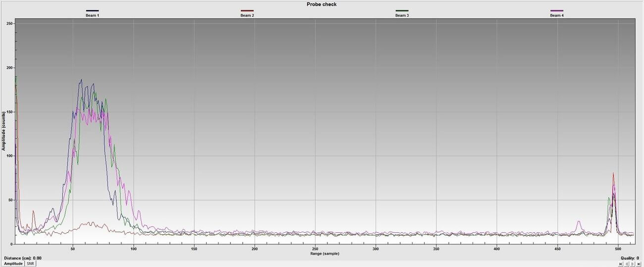Click the Distance (cm) readout
The image size is (644, 267).
point(23,258)
